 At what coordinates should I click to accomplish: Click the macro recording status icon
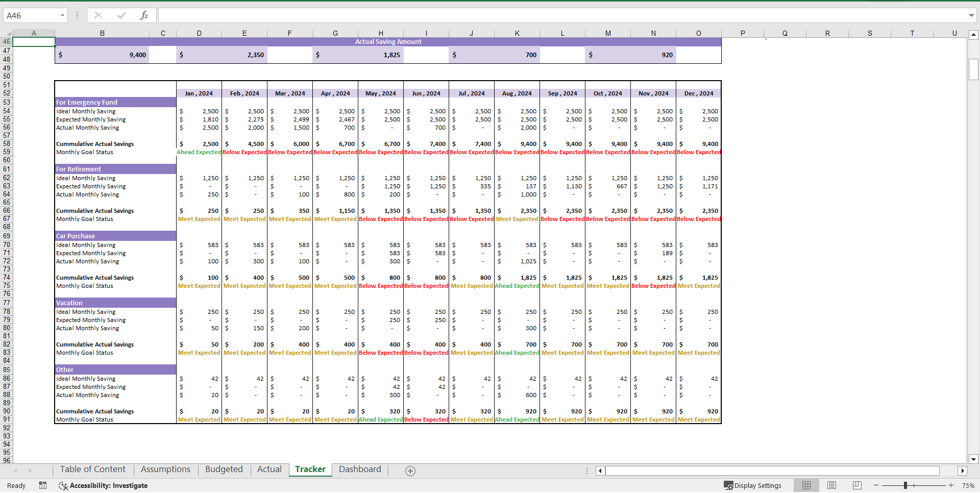[43, 485]
